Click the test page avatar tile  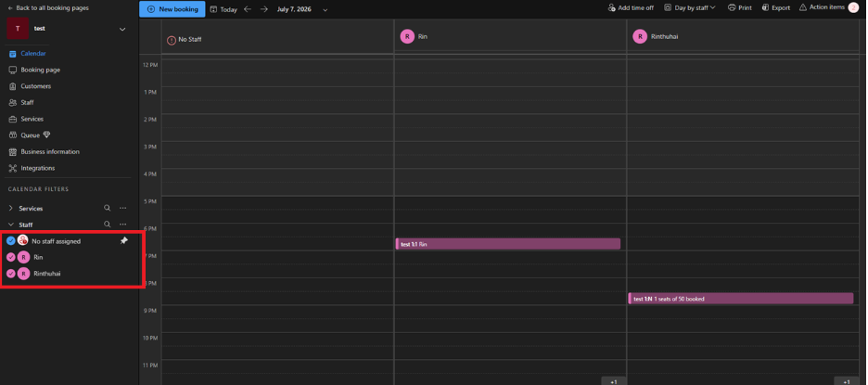coord(18,28)
